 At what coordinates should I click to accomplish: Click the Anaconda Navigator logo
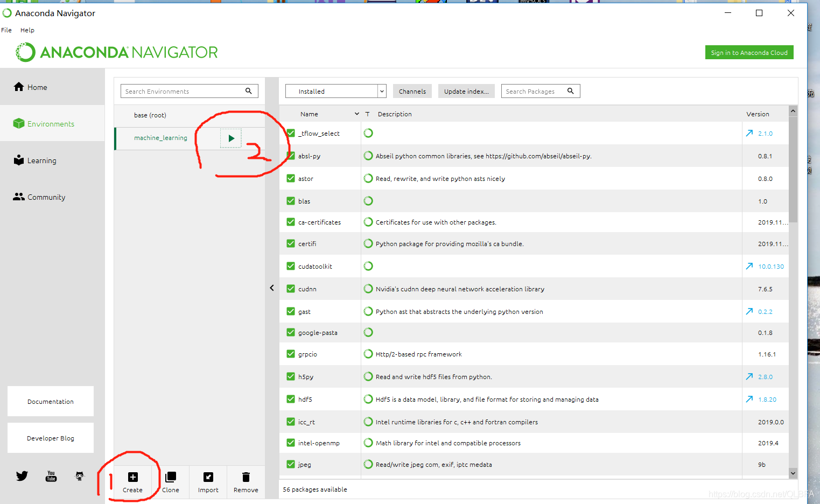(x=117, y=52)
